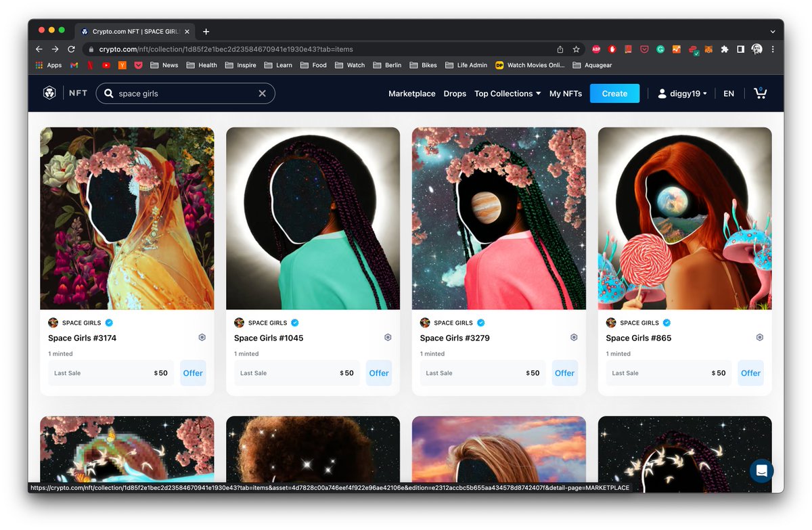This screenshot has width=812, height=530.
Task: Click the Crypto.com lion logo
Action: [x=49, y=93]
